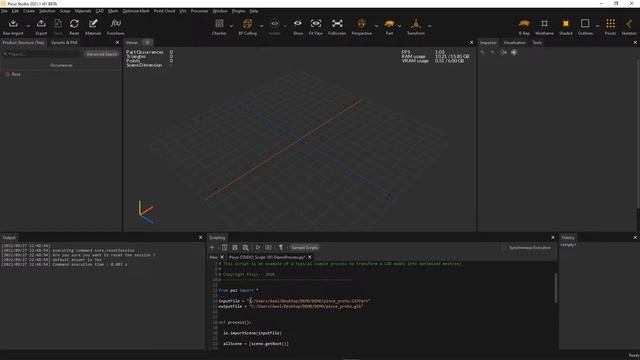Open the File menu
The width and height of the screenshot is (640, 360).
pos(4,11)
